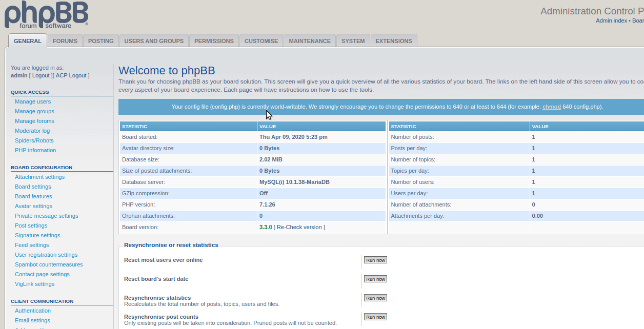Open Board features
The height and width of the screenshot is (329, 644).
[33, 196]
